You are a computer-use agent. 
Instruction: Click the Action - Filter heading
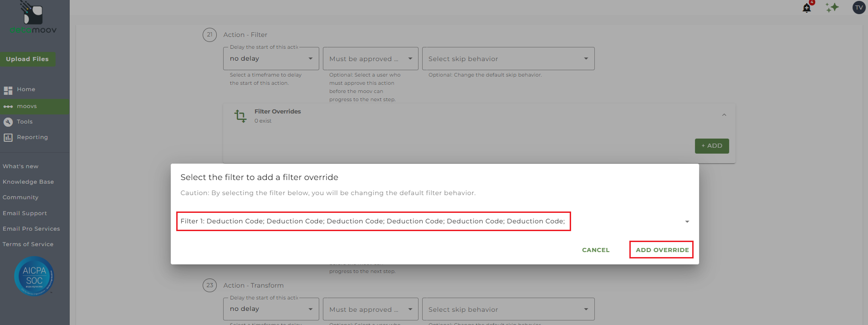point(245,35)
